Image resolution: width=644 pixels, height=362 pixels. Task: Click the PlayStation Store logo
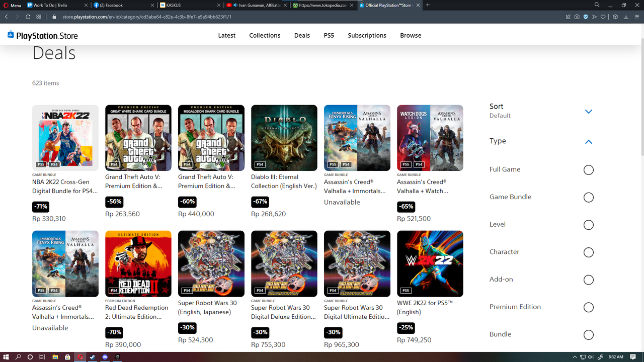coord(43,35)
